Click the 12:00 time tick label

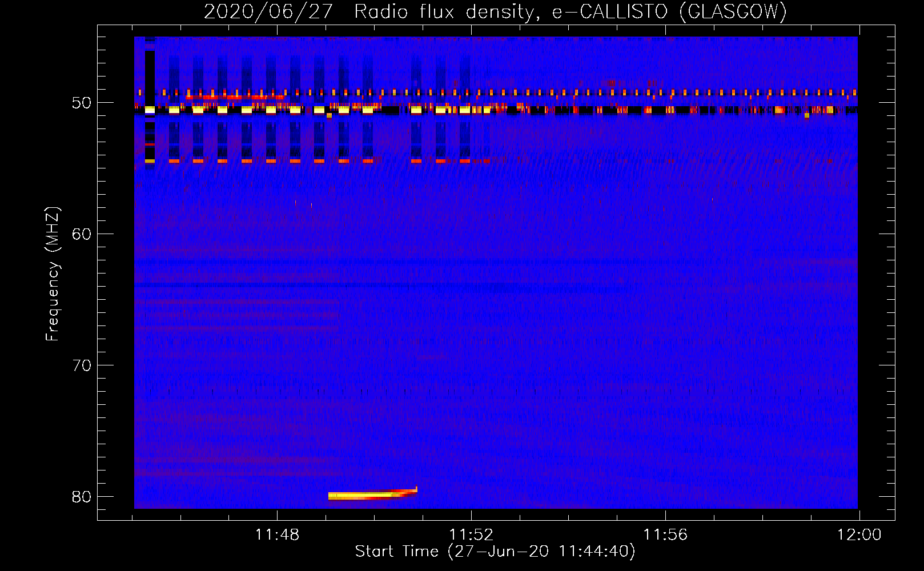click(x=859, y=535)
